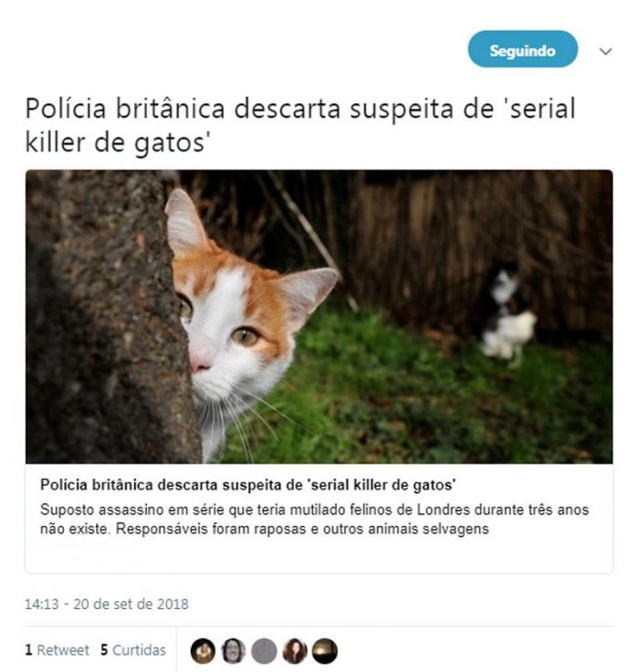
Task: View the '5 Curtidas' likes list
Action: [x=133, y=650]
